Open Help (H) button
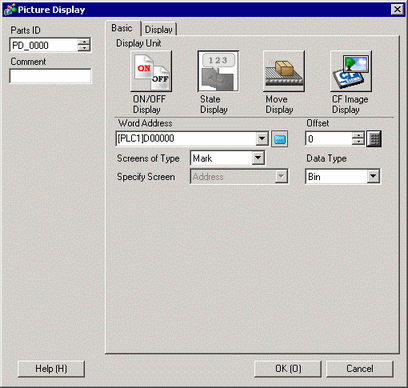The width and height of the screenshot is (408, 388). (51, 369)
